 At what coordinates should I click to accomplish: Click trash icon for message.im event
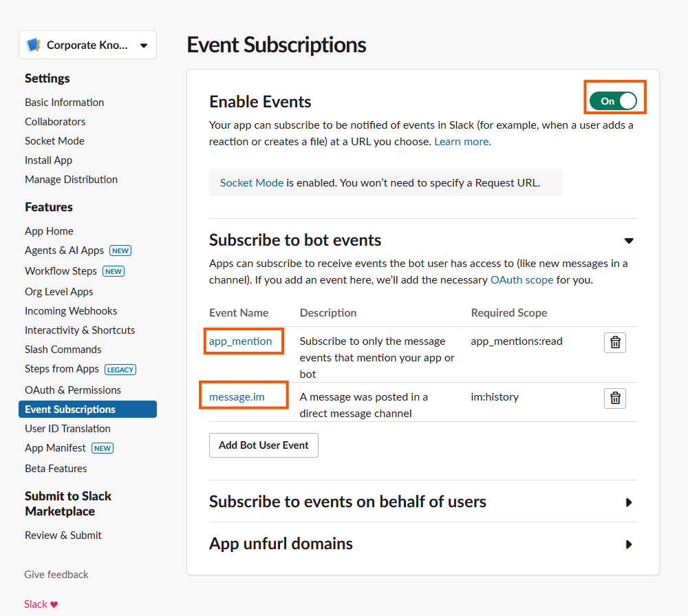tap(614, 398)
